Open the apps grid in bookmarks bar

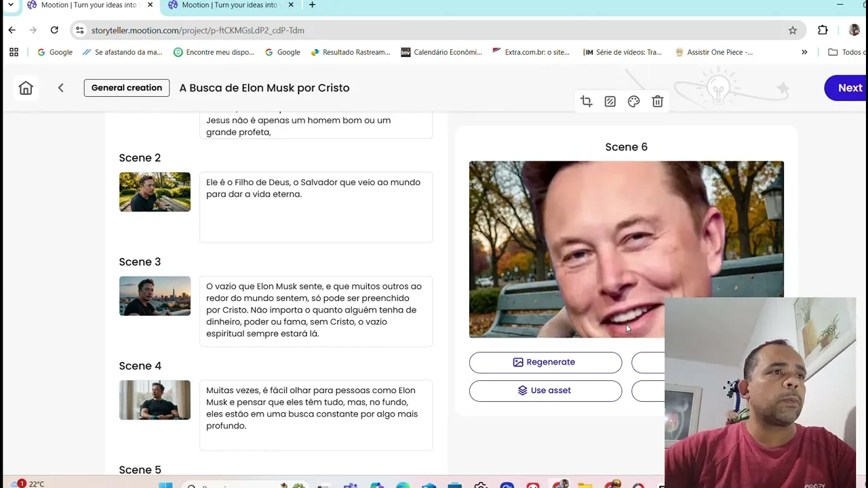point(14,52)
